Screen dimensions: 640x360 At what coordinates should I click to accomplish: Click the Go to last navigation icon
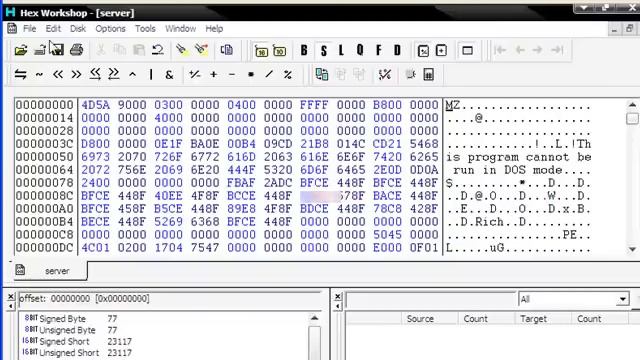(x=557, y=50)
